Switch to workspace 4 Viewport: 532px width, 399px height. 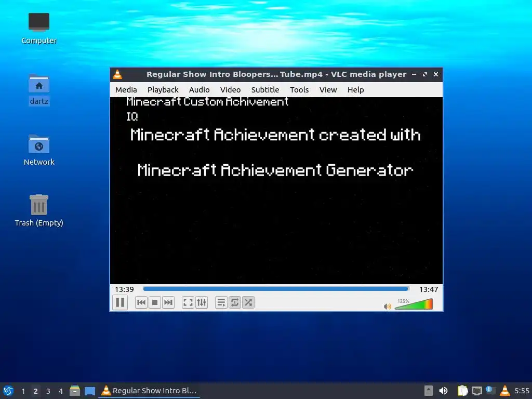(x=61, y=391)
